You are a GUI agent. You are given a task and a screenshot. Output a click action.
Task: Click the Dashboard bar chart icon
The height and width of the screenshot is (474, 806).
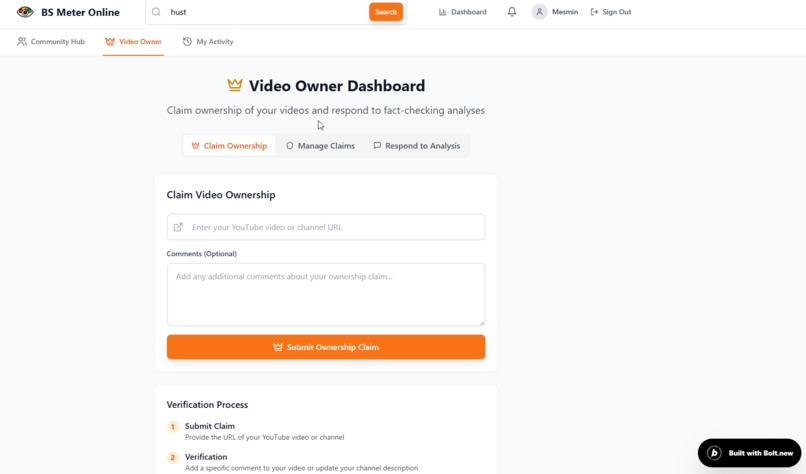point(443,12)
